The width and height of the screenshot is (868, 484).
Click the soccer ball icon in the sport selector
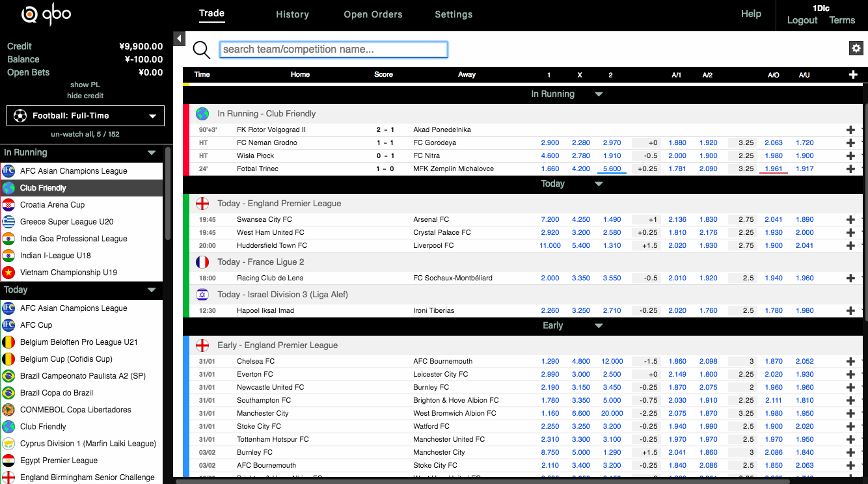click(20, 116)
